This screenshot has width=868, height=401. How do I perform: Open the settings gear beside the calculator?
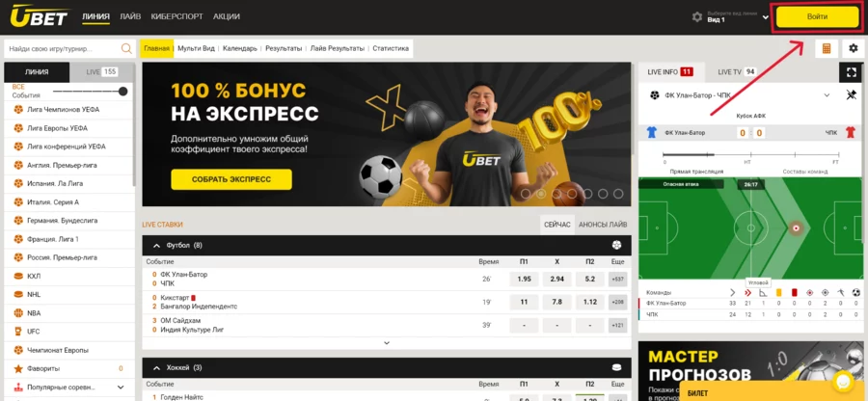pos(854,48)
